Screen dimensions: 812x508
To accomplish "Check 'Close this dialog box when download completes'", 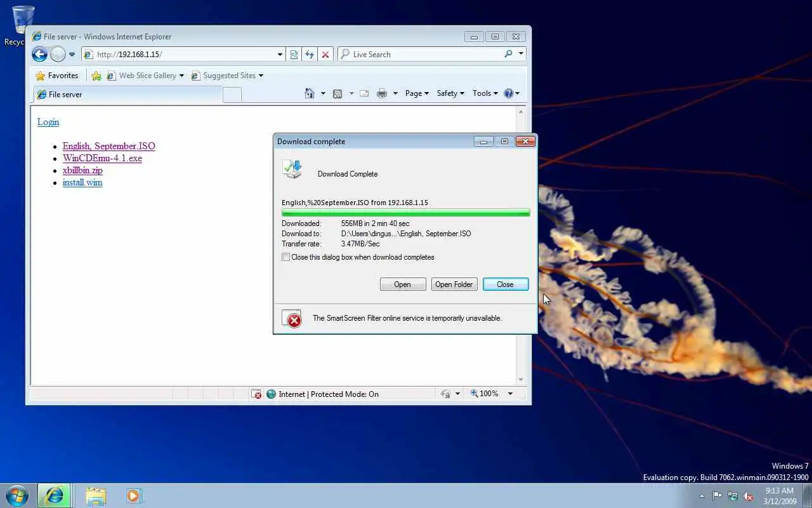I will click(x=286, y=257).
